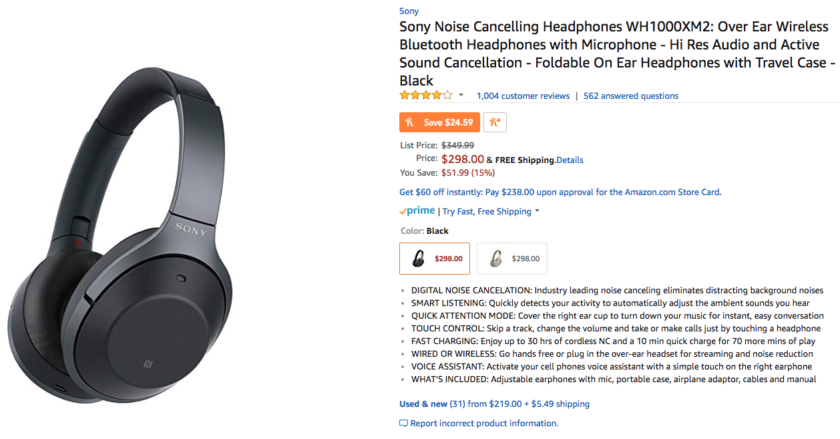The height and width of the screenshot is (439, 840).
Task: Click the star rating icons
Action: [425, 96]
